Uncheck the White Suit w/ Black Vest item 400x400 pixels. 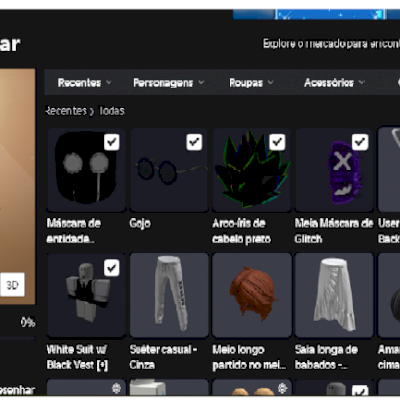tap(112, 268)
